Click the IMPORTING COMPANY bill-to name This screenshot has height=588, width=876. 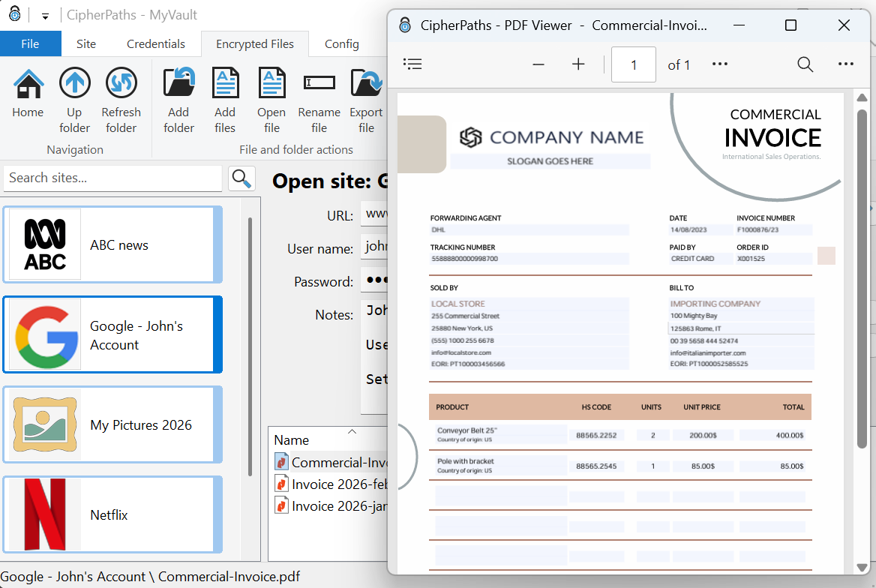(715, 304)
